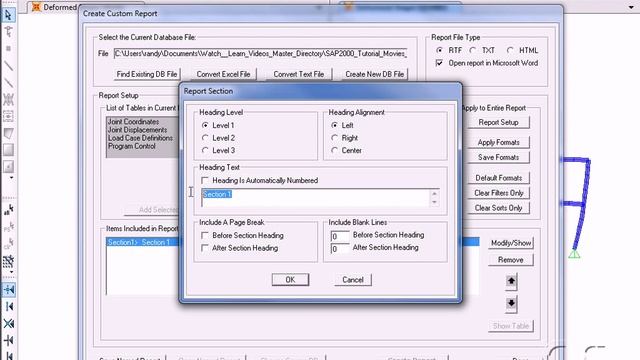Open Report Setup under Apply to Entire Report
The height and width of the screenshot is (360, 640).
tap(498, 122)
